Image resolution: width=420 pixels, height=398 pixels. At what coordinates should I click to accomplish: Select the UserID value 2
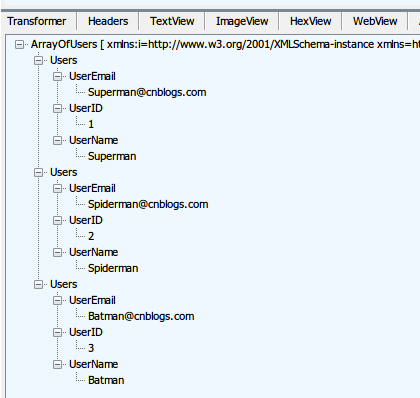[91, 236]
